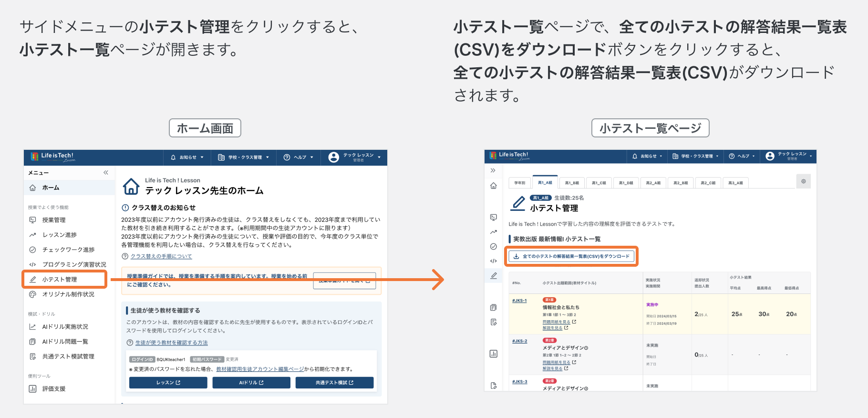Image resolution: width=868 pixels, height=418 pixels.
Task: Switch to the 高1_B組 tab
Action: pos(572,183)
